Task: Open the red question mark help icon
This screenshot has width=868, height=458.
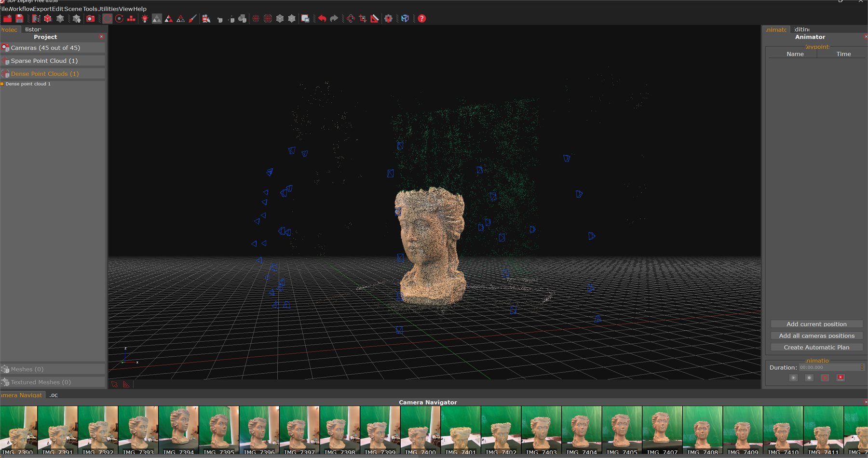Action: pyautogui.click(x=422, y=18)
